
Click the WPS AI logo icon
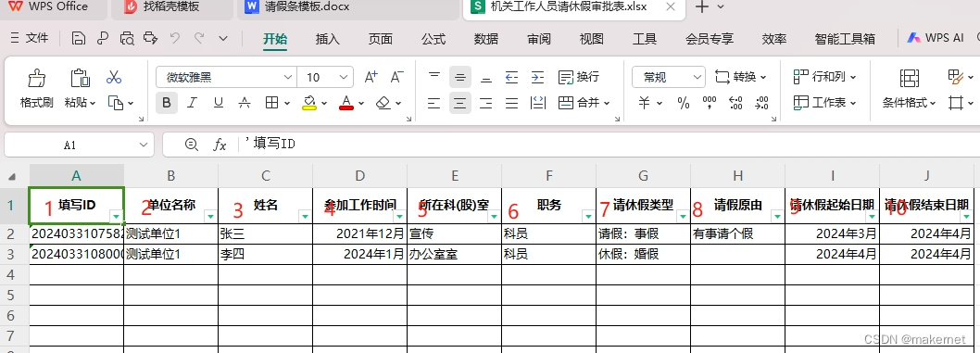[x=914, y=38]
